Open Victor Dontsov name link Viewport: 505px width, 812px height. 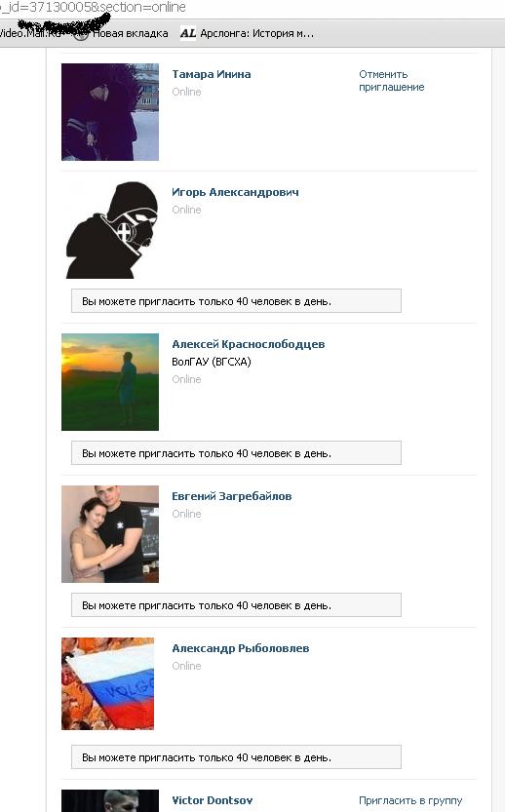212,800
